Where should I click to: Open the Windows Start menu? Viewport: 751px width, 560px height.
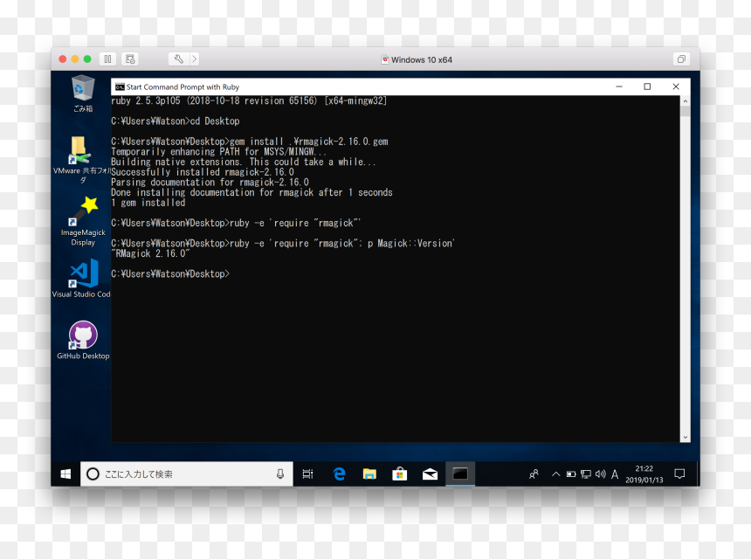pyautogui.click(x=65, y=474)
